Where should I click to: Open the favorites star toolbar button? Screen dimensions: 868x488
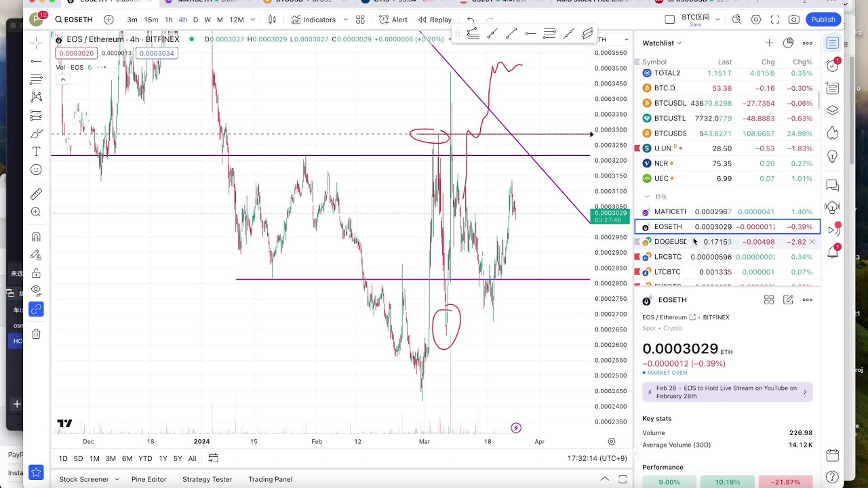(x=36, y=472)
